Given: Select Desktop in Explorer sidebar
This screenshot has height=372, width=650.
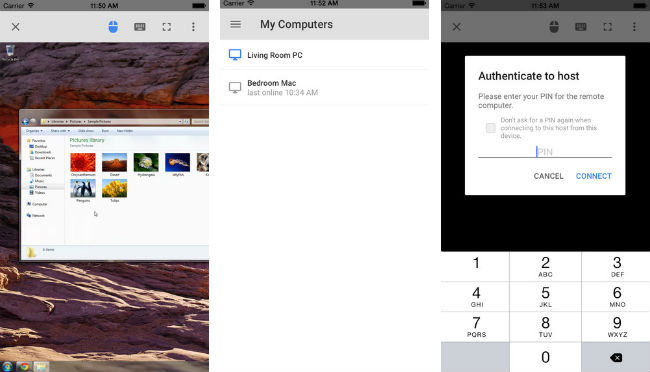Looking at the screenshot, I should [38, 146].
